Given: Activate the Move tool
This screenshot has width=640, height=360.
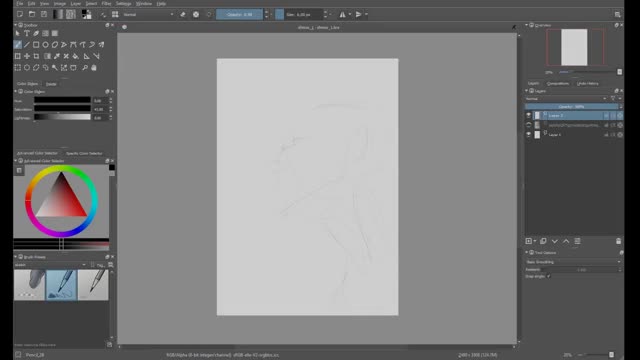Looking at the screenshot, I should 27,56.
